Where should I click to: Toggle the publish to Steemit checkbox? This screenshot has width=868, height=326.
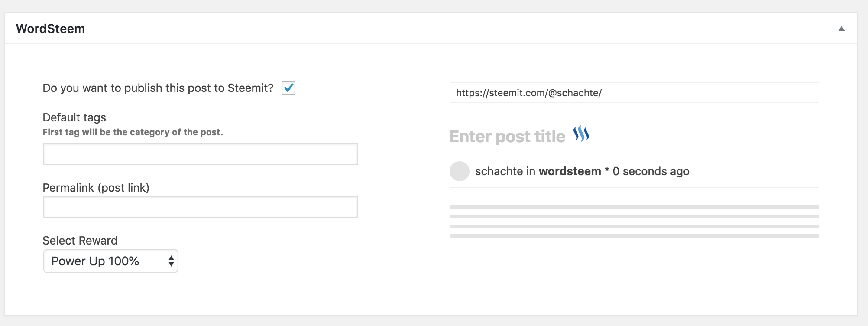click(288, 88)
